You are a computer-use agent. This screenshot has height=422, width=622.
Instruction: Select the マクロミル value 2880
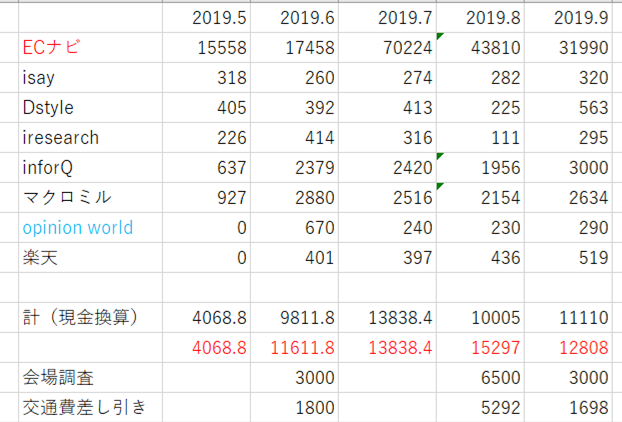pos(295,198)
